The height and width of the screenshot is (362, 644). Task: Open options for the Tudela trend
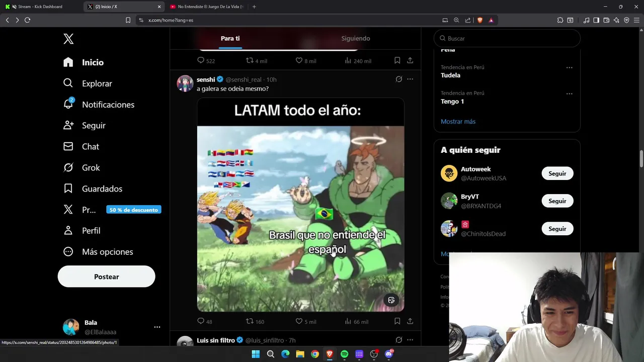[569, 67]
